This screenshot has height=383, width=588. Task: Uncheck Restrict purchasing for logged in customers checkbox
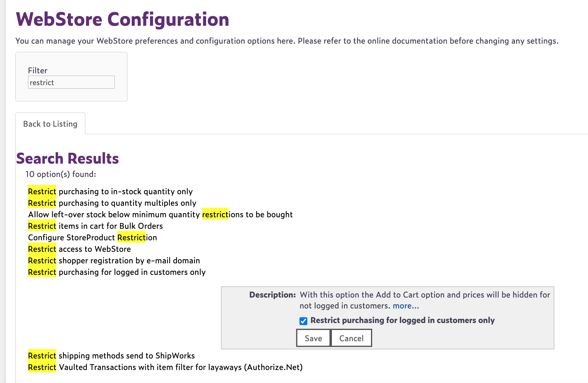[x=303, y=321]
